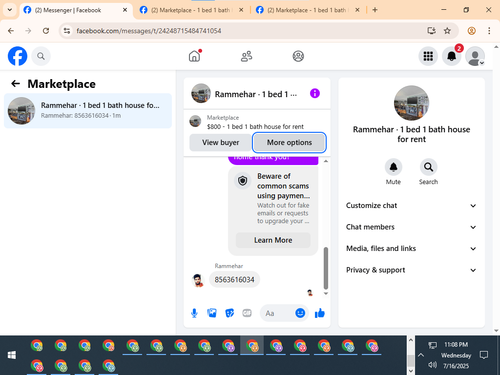Open the Facebook menu grid icon

pyautogui.click(x=428, y=56)
